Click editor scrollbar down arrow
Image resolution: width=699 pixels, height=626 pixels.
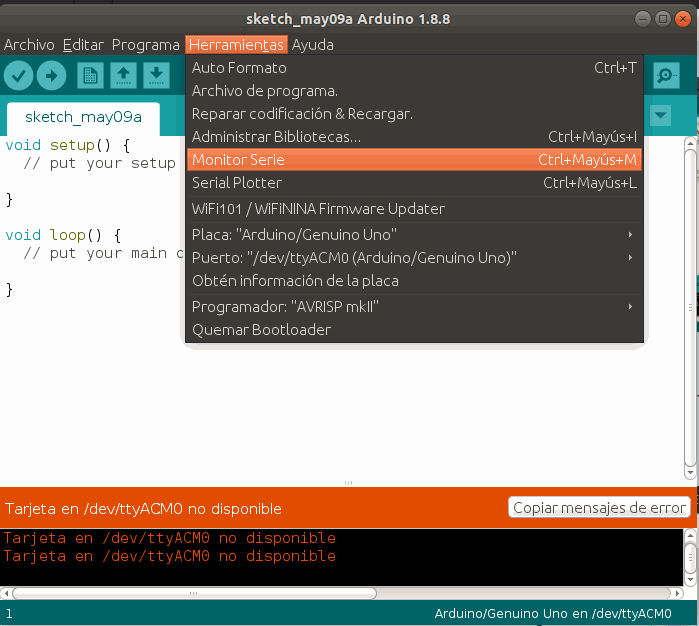click(691, 473)
